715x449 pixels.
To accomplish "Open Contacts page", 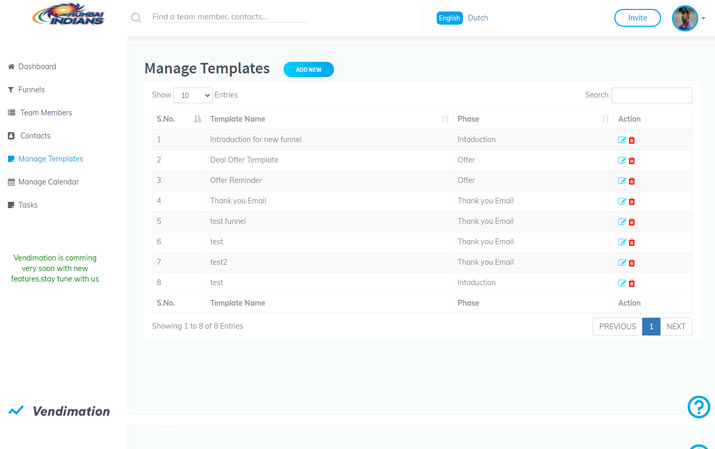I will 29,136.
